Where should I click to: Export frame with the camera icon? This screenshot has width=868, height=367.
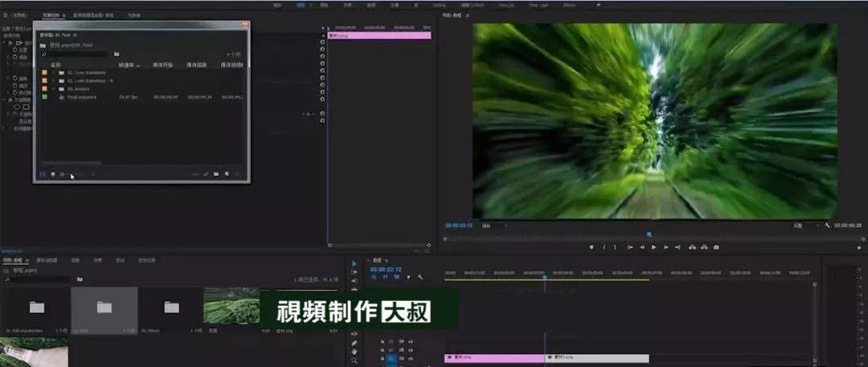pos(716,247)
